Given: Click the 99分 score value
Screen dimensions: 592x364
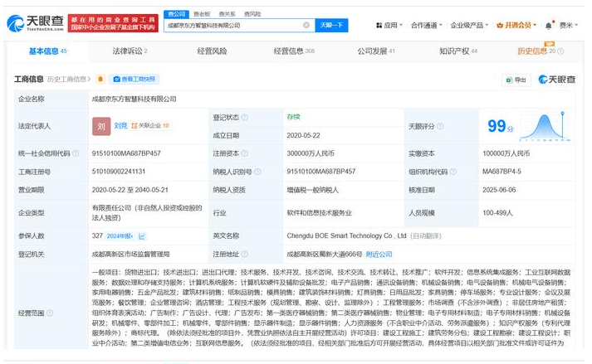Looking at the screenshot, I should [x=501, y=126].
